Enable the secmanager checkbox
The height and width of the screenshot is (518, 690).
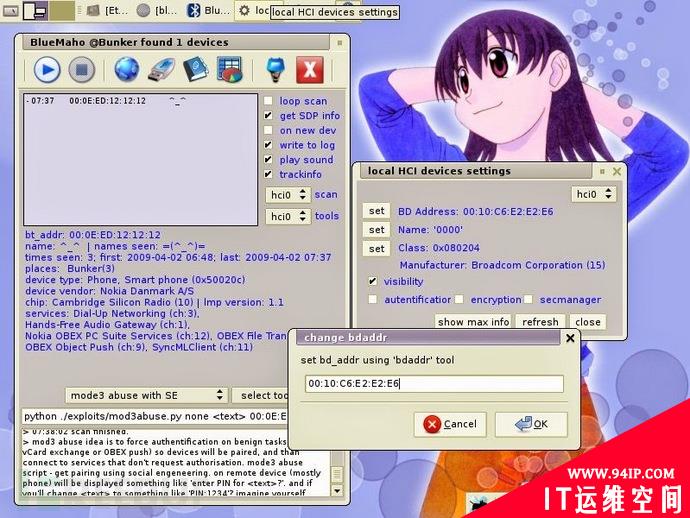(528, 300)
